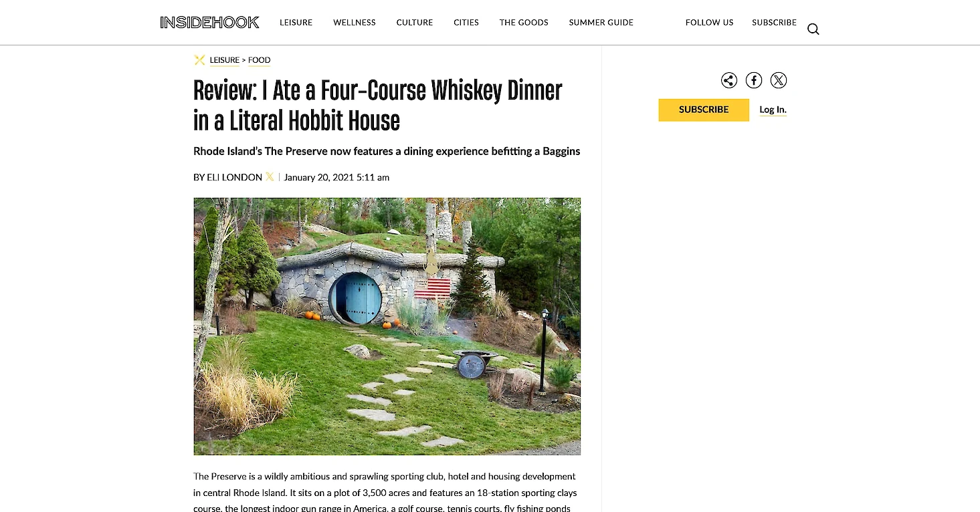
Task: Go to the InsideHook logo homepage
Action: coord(209,23)
